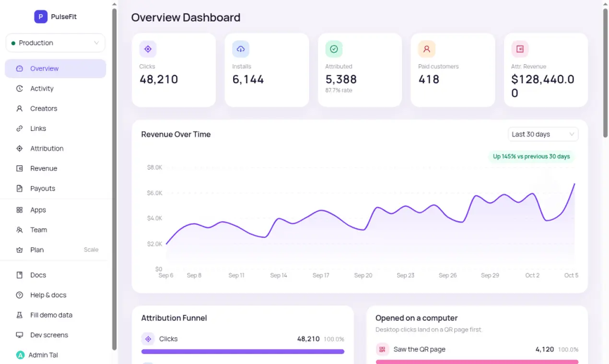The image size is (609, 364).
Task: Click the Fill demo data button
Action: pos(56,315)
